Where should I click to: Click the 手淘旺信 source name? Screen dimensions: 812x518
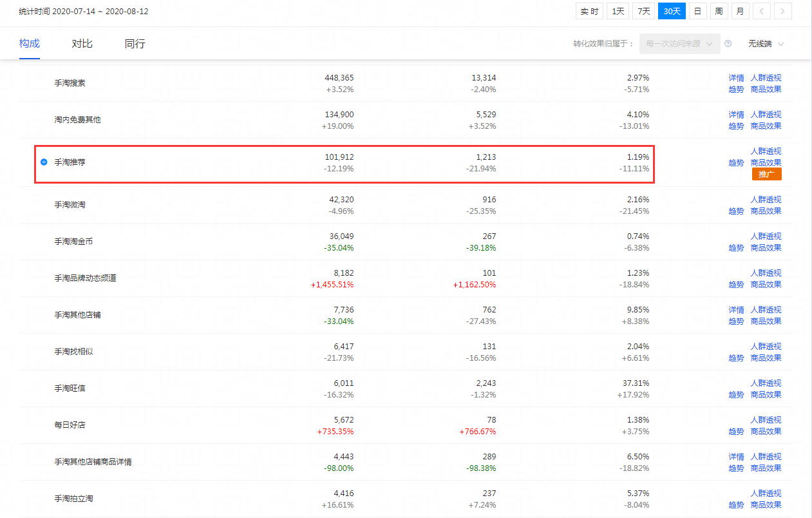[70, 388]
